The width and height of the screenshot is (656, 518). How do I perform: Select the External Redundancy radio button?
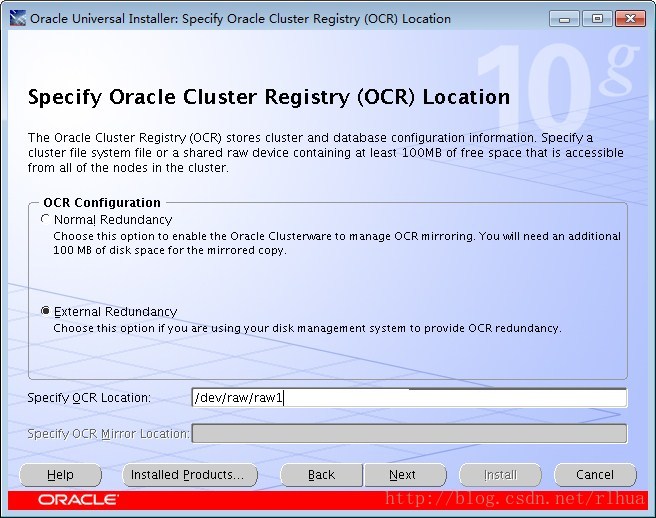click(46, 311)
